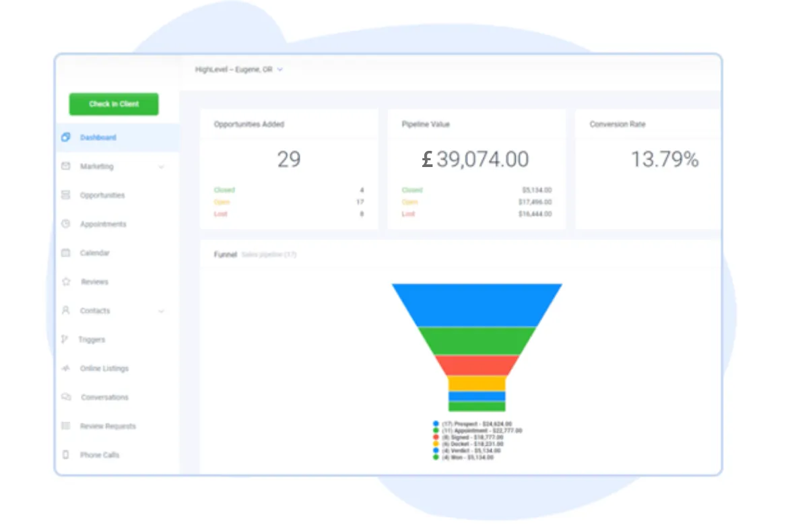Click the (17) Prospect legend label
798x532 pixels.
477,424
